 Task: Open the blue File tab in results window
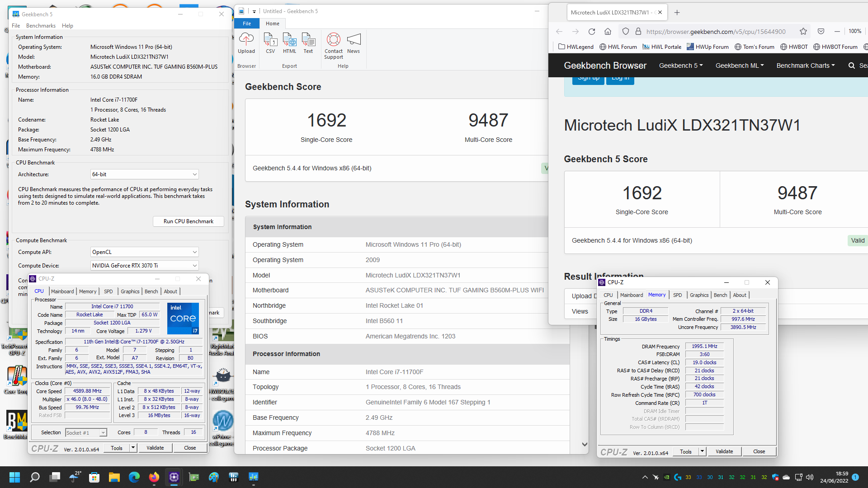click(247, 23)
